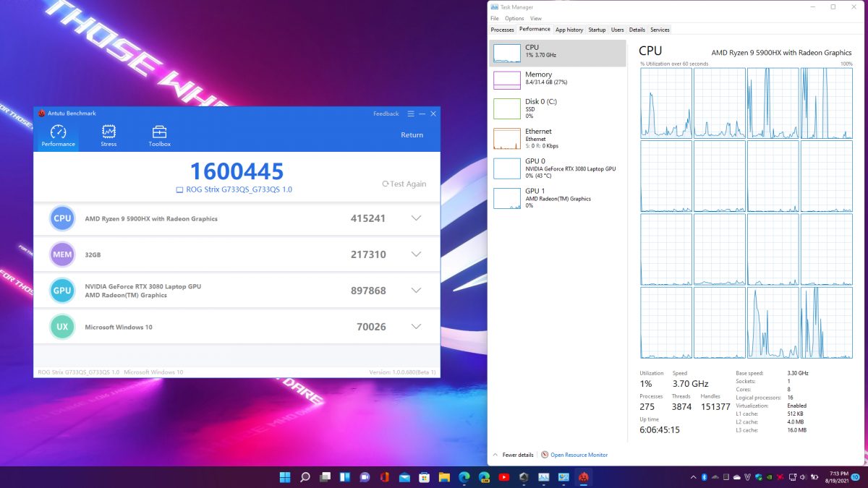Switch to Details tab
The image size is (868, 488).
637,30
